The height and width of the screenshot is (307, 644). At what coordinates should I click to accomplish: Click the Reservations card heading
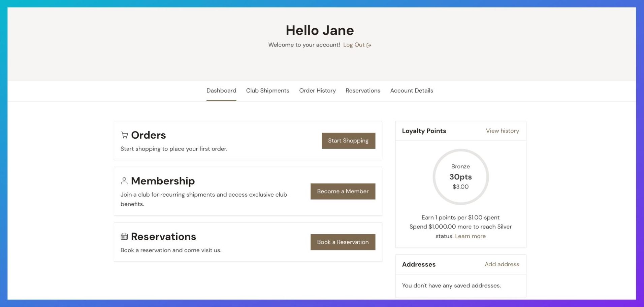coord(163,237)
